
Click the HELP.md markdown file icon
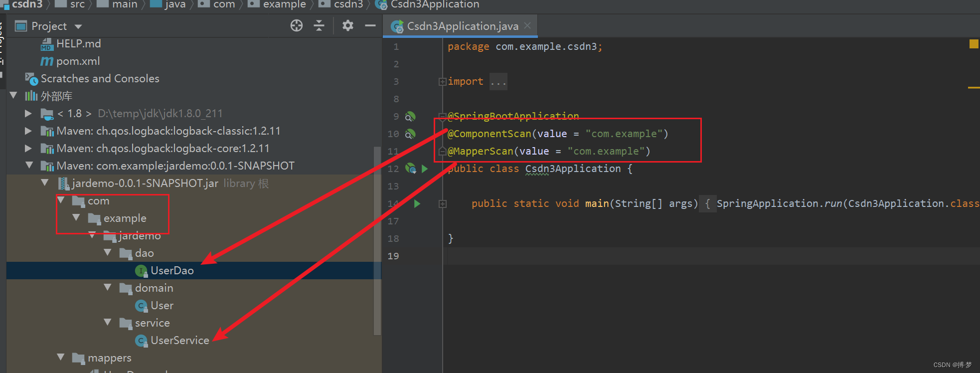47,44
